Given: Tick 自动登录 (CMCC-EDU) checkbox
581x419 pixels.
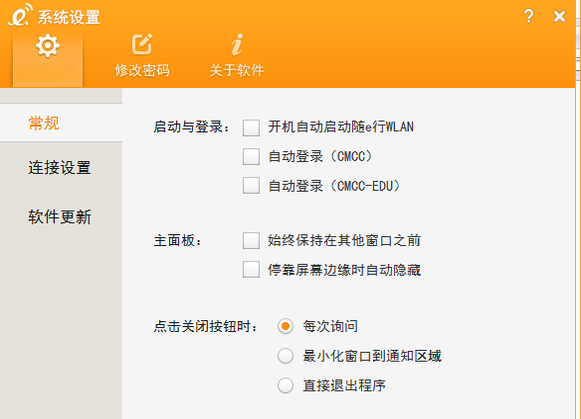Looking at the screenshot, I should coord(251,185).
